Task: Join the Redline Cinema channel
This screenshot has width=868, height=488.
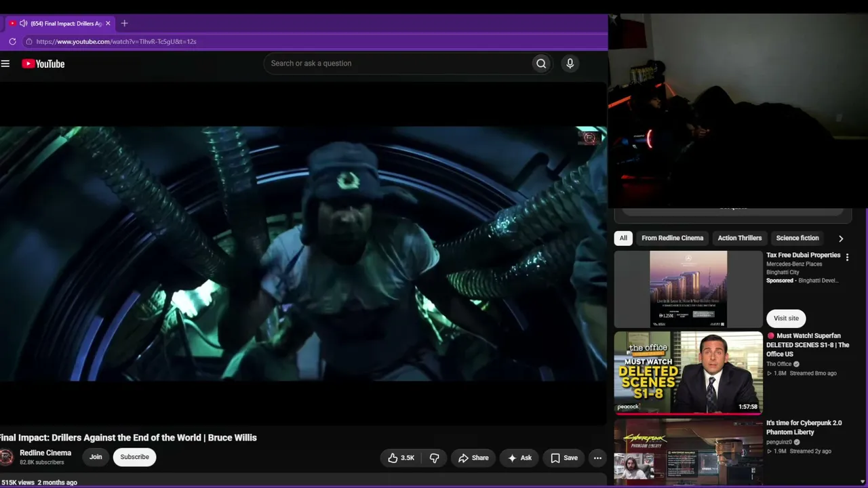Action: 96,457
